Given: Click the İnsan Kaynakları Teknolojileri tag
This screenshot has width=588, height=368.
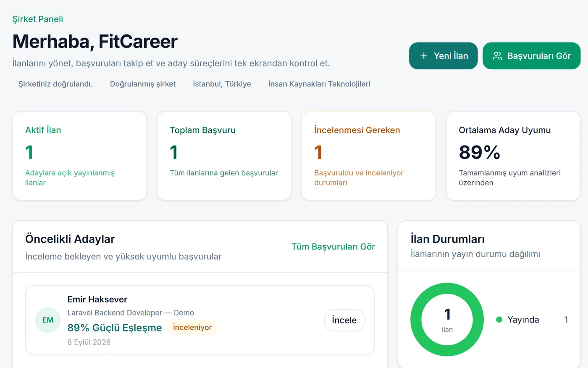Looking at the screenshot, I should (319, 84).
